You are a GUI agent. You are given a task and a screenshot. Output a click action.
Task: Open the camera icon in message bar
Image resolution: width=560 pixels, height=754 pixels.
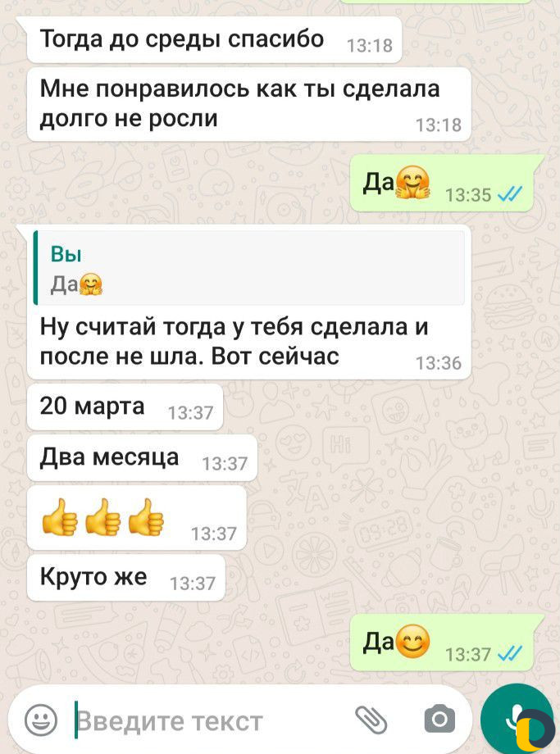(439, 720)
